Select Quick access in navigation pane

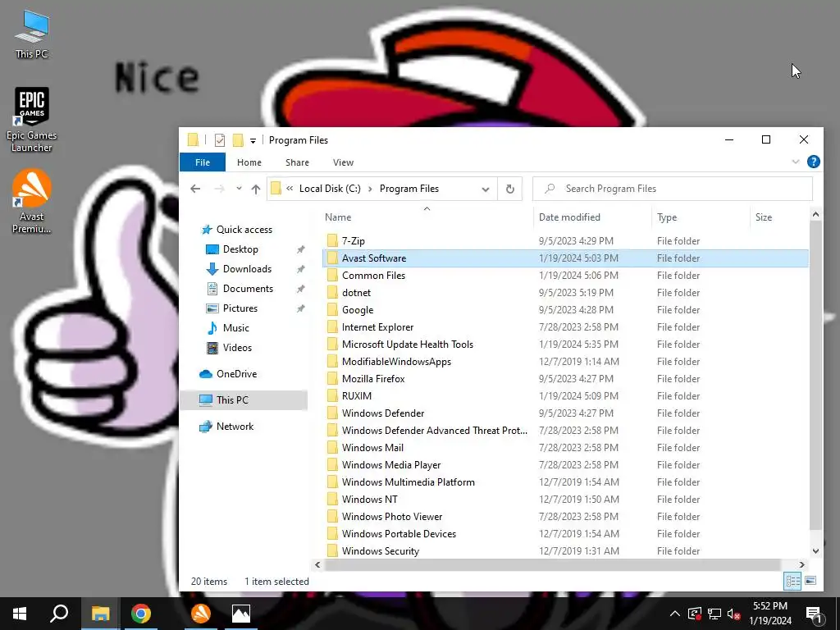click(x=244, y=230)
